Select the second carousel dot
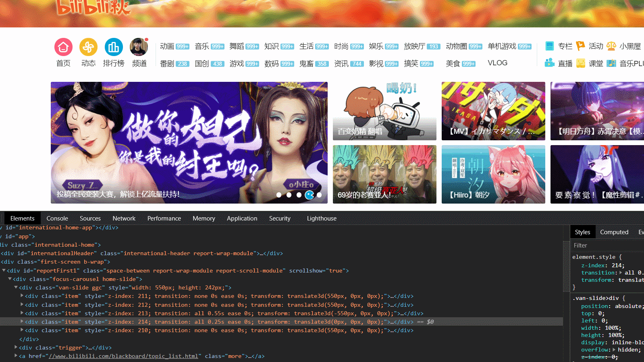644x362 pixels. [x=289, y=195]
